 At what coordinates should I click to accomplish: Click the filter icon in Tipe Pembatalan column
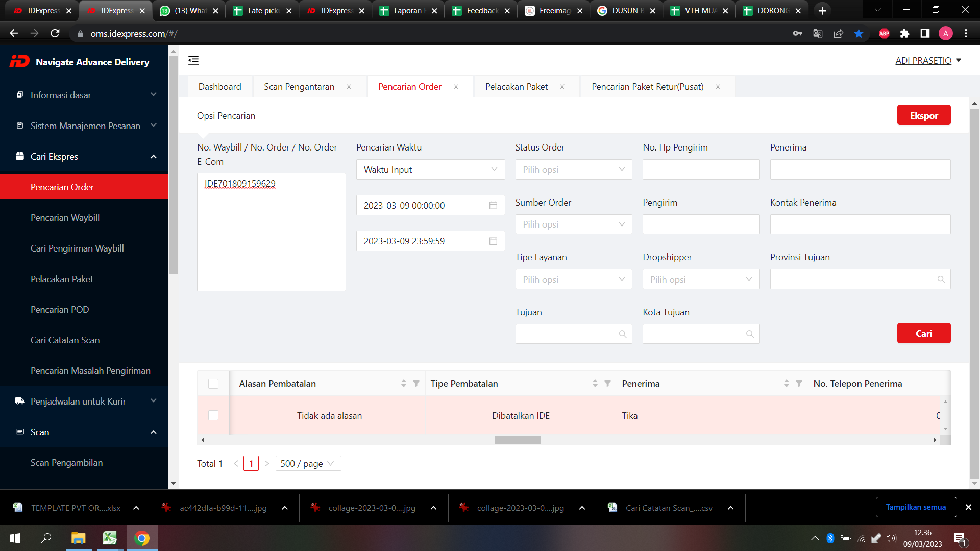(607, 383)
